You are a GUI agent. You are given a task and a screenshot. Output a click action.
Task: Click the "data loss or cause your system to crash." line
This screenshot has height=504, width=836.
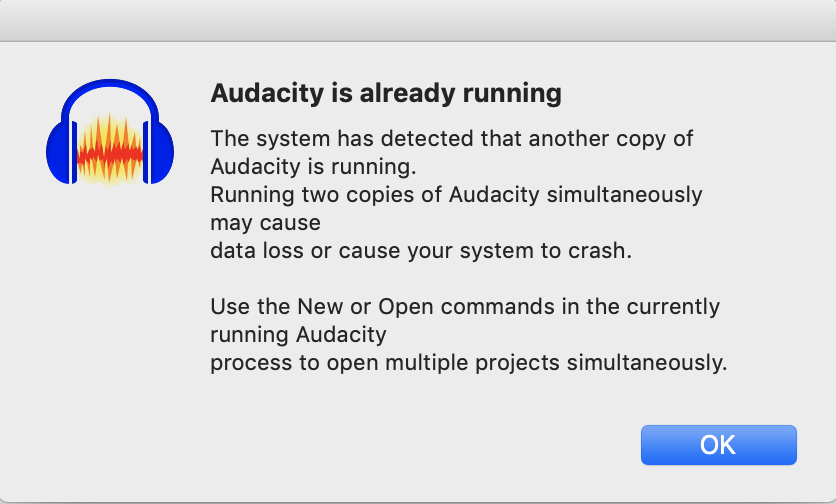click(421, 251)
